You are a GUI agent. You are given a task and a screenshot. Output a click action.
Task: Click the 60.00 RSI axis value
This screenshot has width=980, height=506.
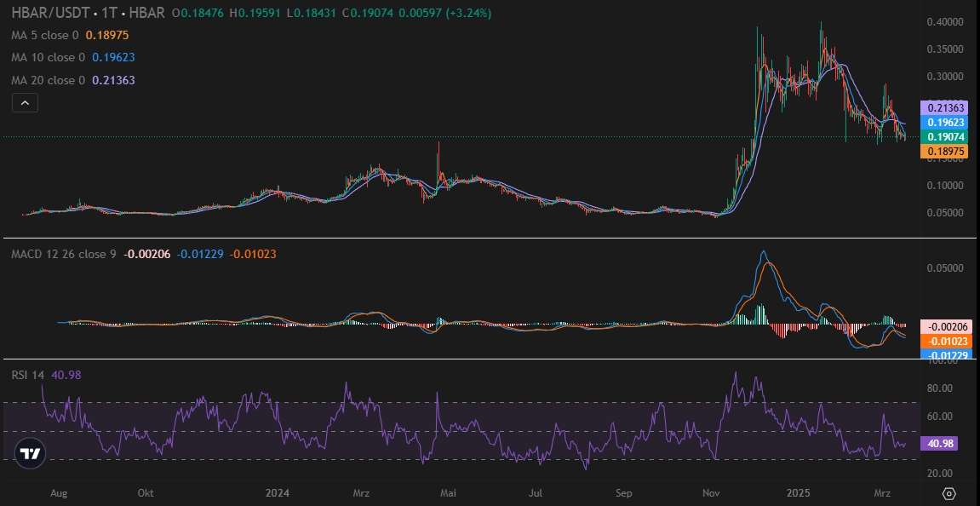(941, 417)
